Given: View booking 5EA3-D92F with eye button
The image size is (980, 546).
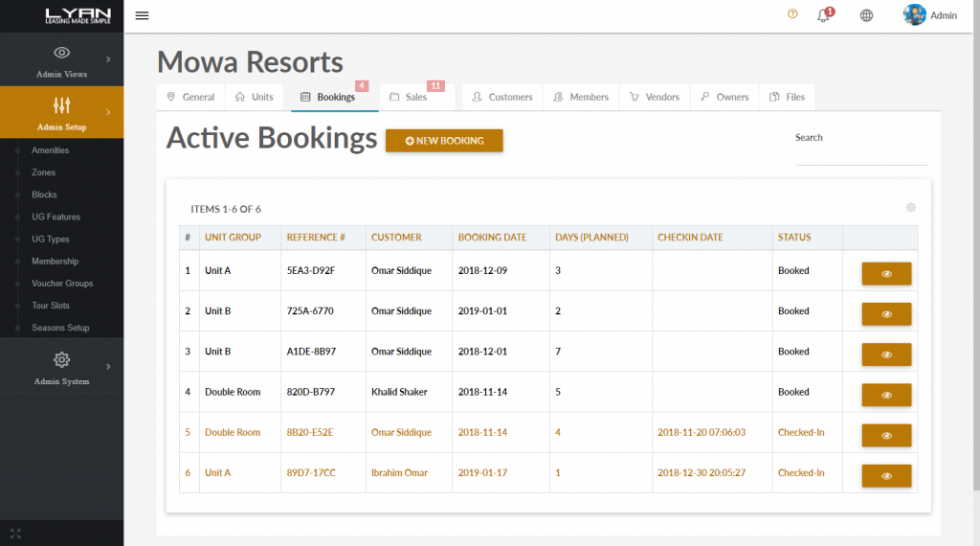Looking at the screenshot, I should tap(886, 273).
